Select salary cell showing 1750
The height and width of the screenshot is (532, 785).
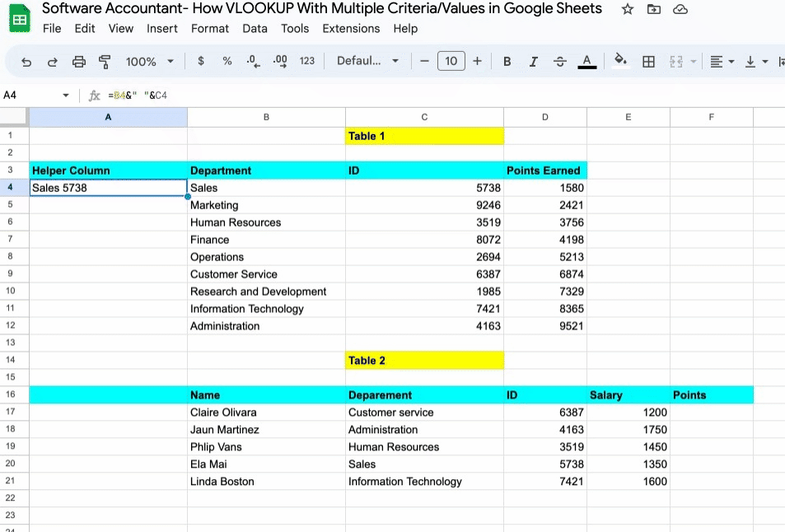click(628, 429)
